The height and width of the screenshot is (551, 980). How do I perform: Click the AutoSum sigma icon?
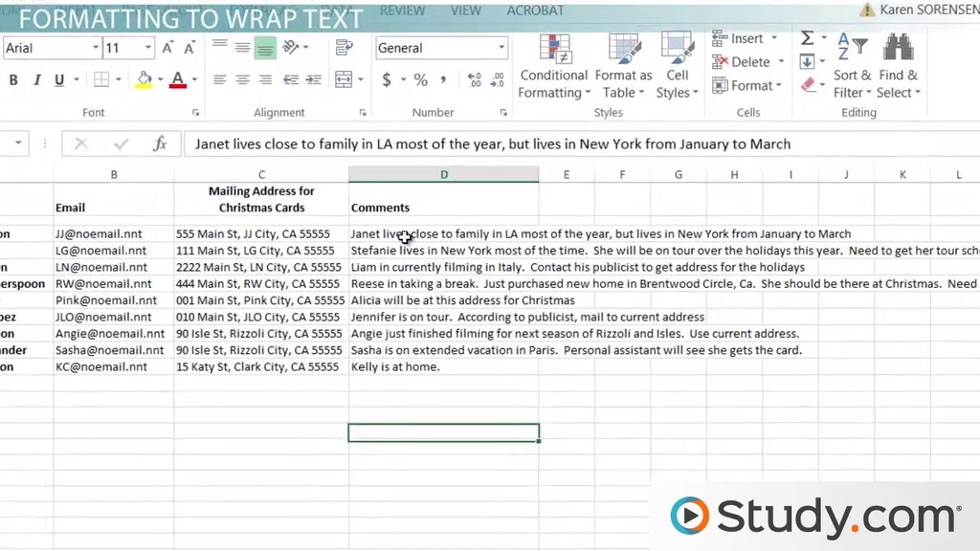[x=807, y=38]
